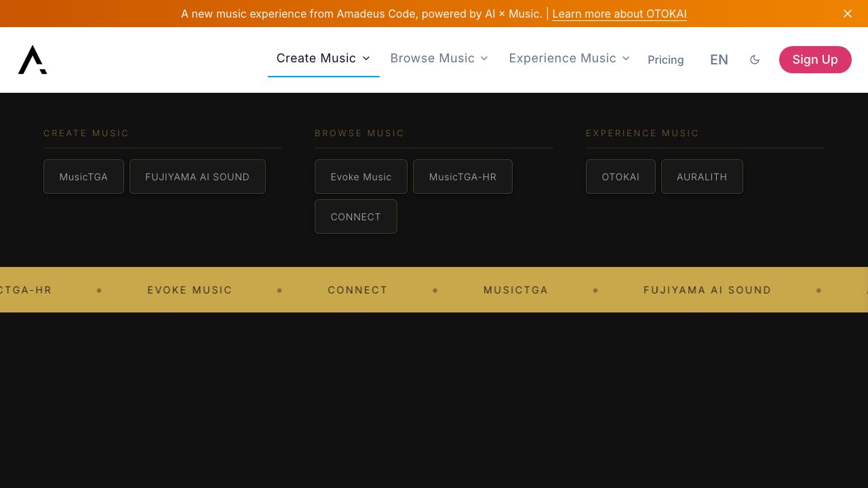
Task: Open the MusicTGA button
Action: pyautogui.click(x=83, y=176)
